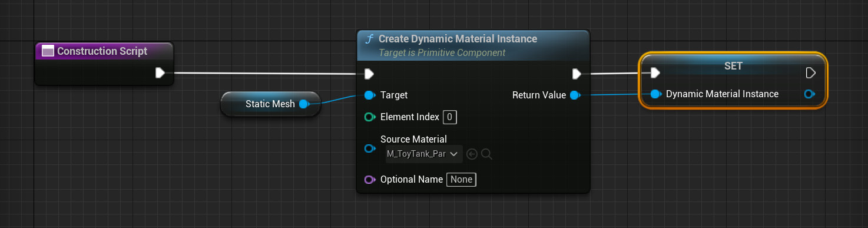
Task: Use selected asset arrow for Source Material
Action: (472, 154)
